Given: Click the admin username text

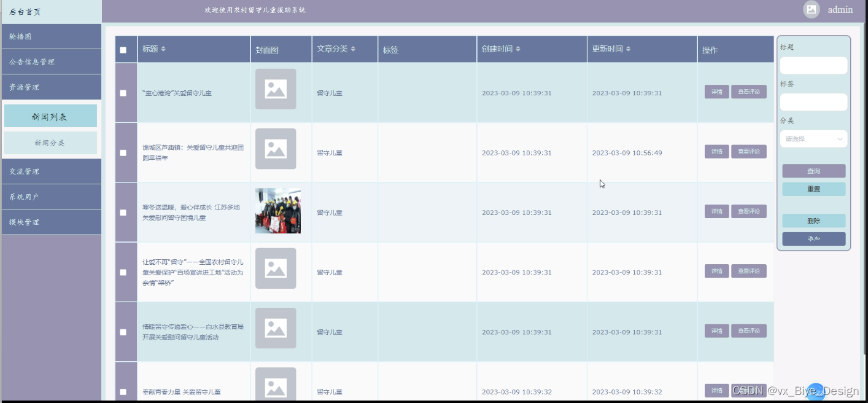Looking at the screenshot, I should tap(840, 9).
